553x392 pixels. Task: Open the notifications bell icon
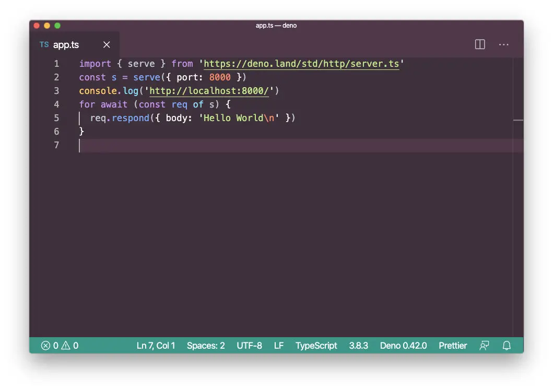[x=507, y=346]
